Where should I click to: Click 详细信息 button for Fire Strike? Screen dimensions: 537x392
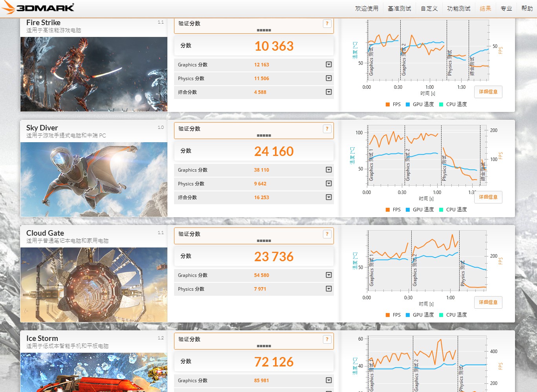pos(488,92)
